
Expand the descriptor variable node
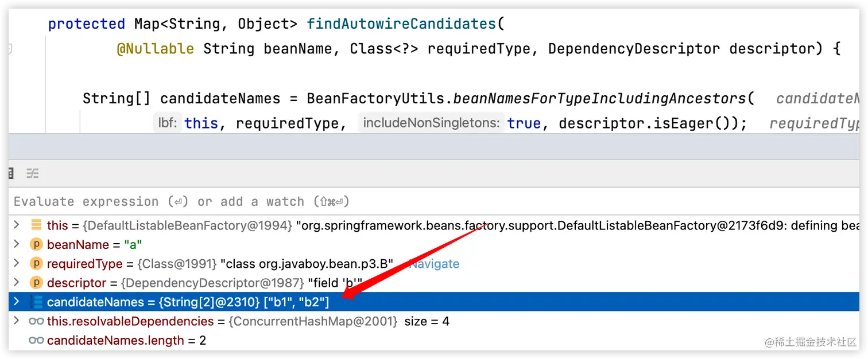click(x=17, y=283)
